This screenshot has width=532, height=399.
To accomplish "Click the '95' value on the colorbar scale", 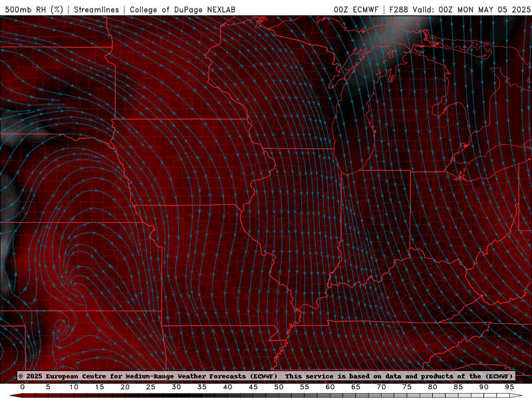I will (509, 387).
